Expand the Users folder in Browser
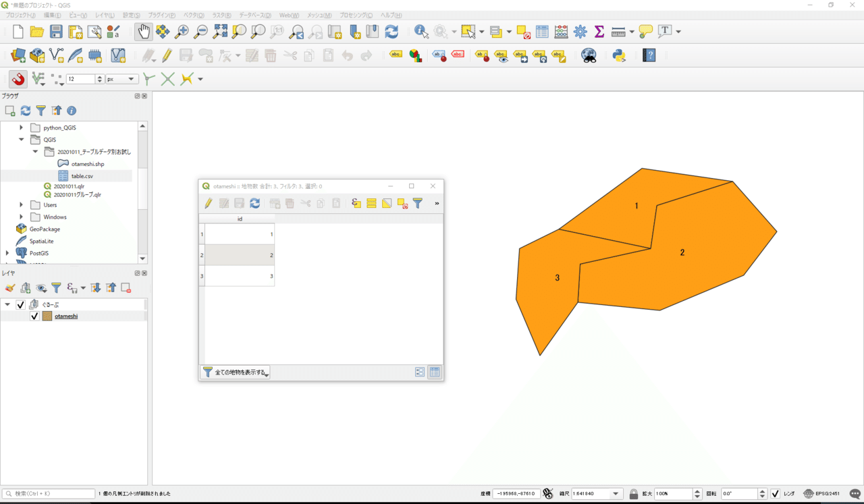 click(21, 205)
